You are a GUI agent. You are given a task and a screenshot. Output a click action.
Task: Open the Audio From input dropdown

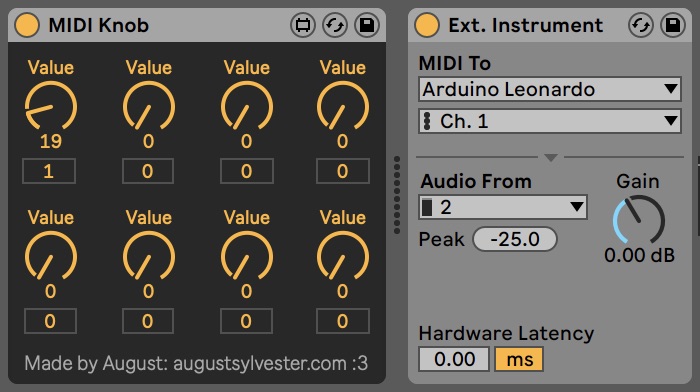tap(503, 207)
